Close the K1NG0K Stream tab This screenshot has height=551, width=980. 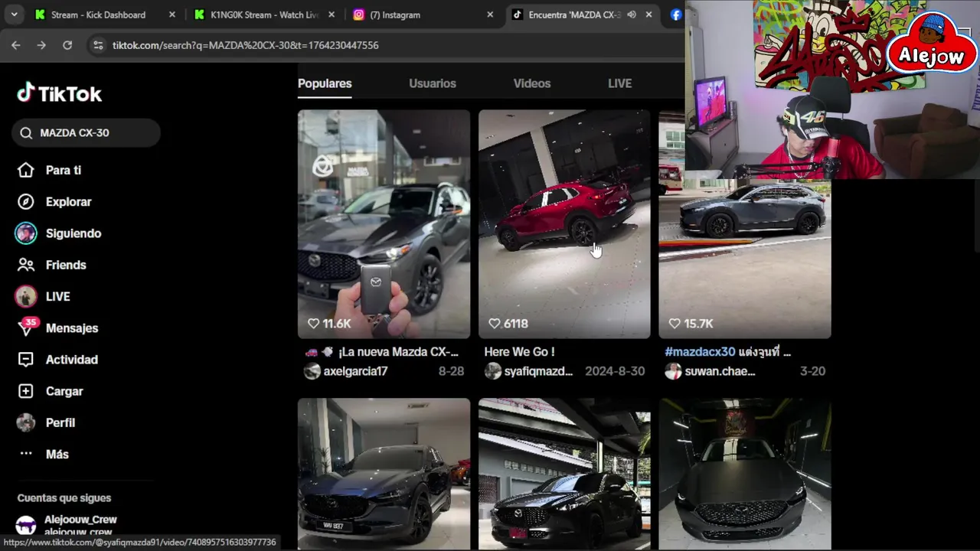(x=331, y=15)
